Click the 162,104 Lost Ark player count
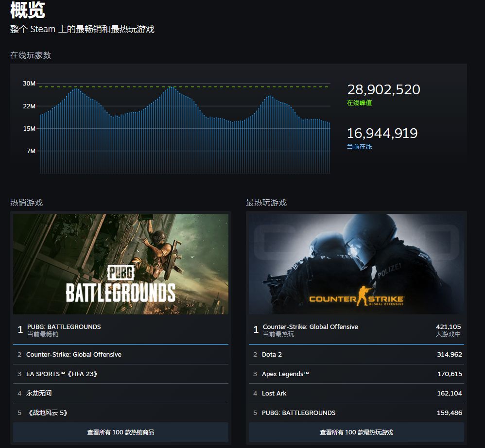 click(x=450, y=394)
